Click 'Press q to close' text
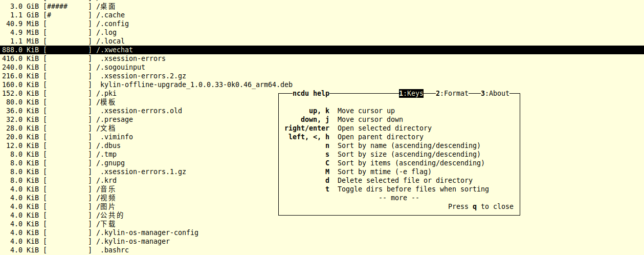644x255 pixels. coord(480,206)
